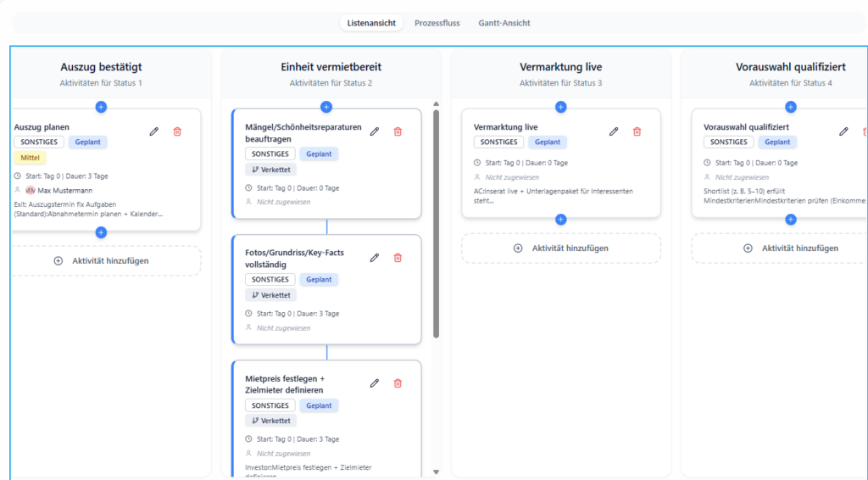Delete the Vermarktung live activity card

pos(637,131)
